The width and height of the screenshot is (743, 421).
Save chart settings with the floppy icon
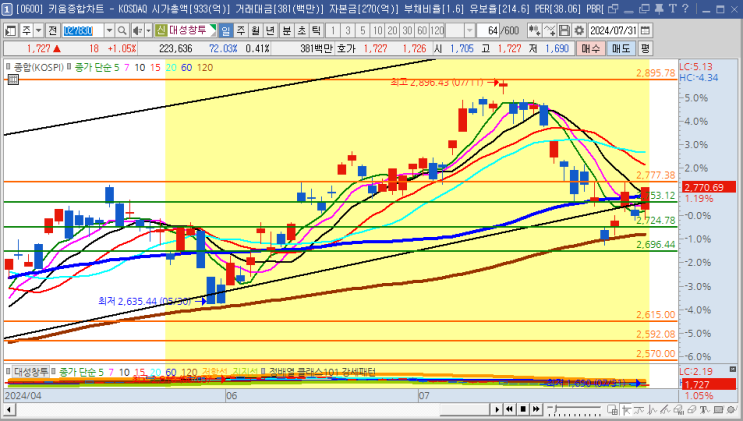[564, 30]
